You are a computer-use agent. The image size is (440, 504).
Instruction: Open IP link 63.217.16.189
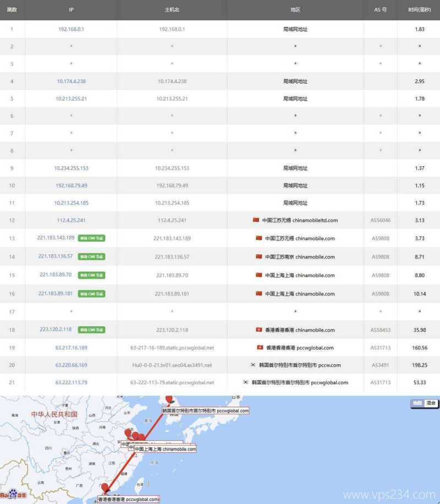pos(71,348)
